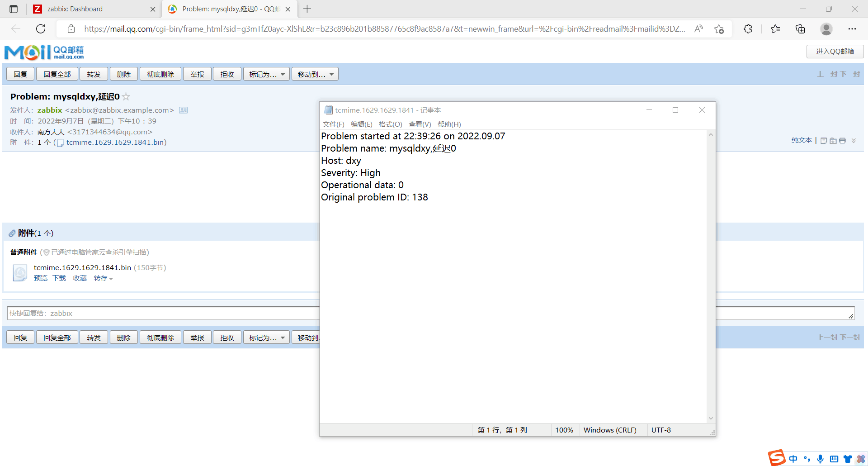The width and height of the screenshot is (868, 466).
Task: Click the paperclip 附件 section icon
Action: (12, 233)
